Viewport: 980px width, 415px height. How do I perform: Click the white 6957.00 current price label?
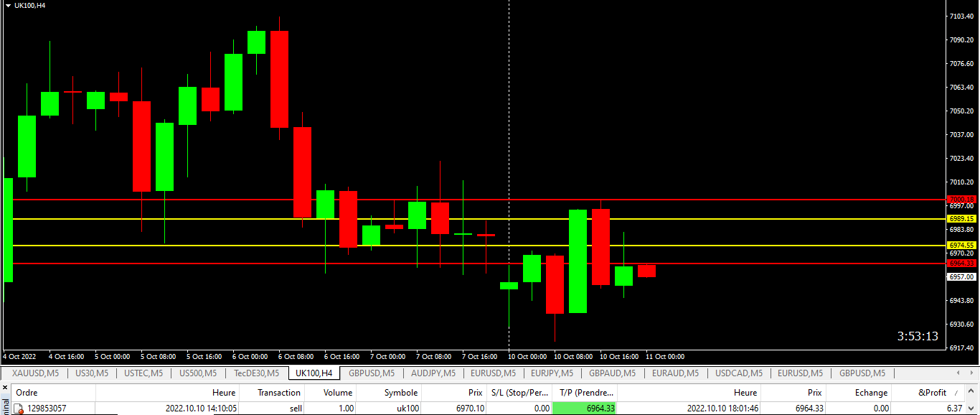(x=962, y=276)
